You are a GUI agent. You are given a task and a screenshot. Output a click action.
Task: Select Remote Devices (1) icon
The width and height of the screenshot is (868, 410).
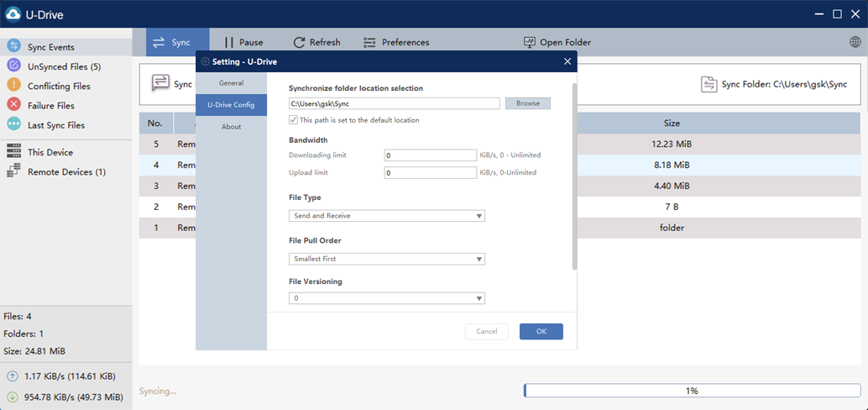13,171
